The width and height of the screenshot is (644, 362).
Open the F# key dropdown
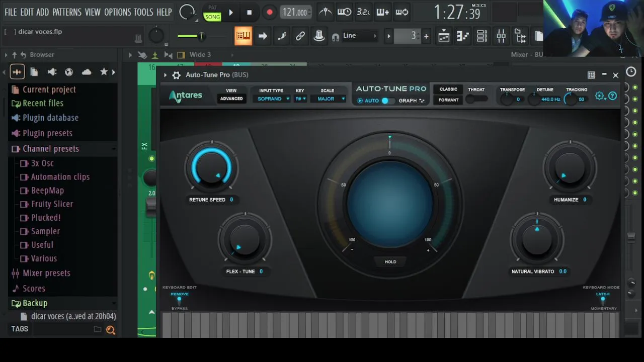[300, 99]
